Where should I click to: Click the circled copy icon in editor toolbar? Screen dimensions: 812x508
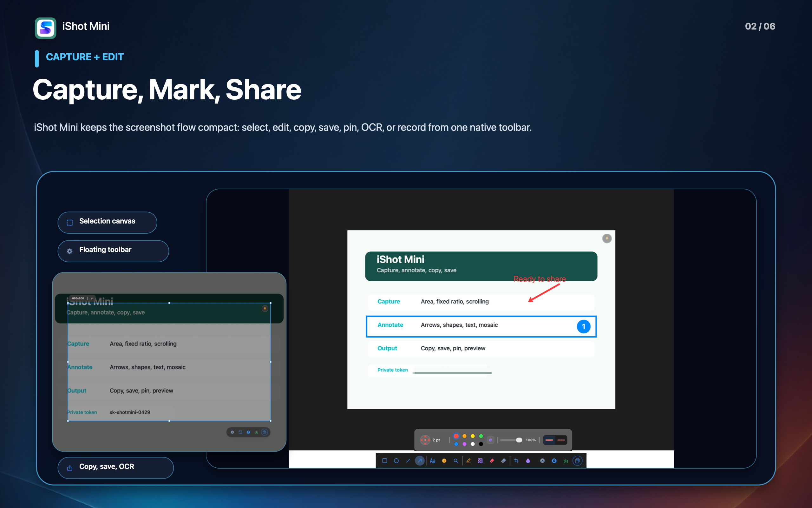tap(578, 461)
